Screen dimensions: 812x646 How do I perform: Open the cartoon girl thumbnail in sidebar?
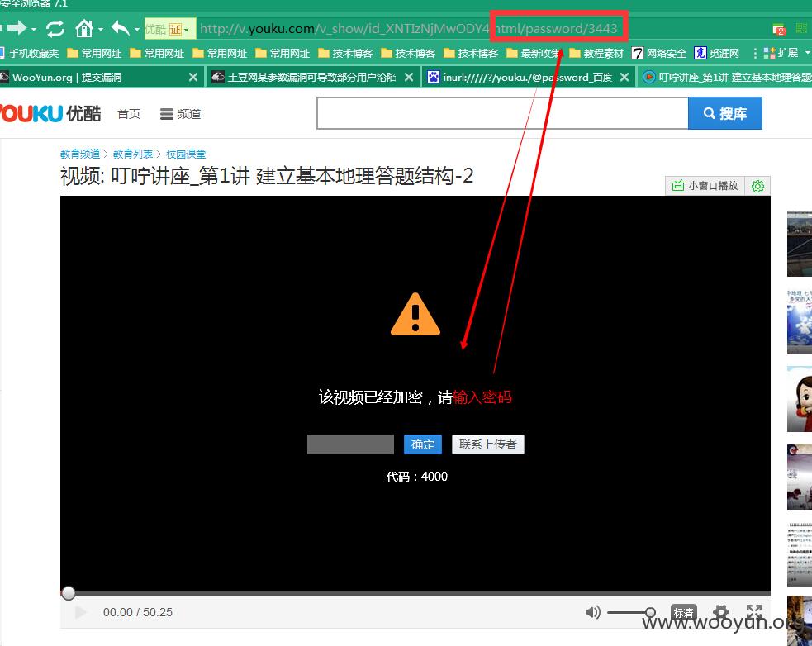click(x=800, y=399)
